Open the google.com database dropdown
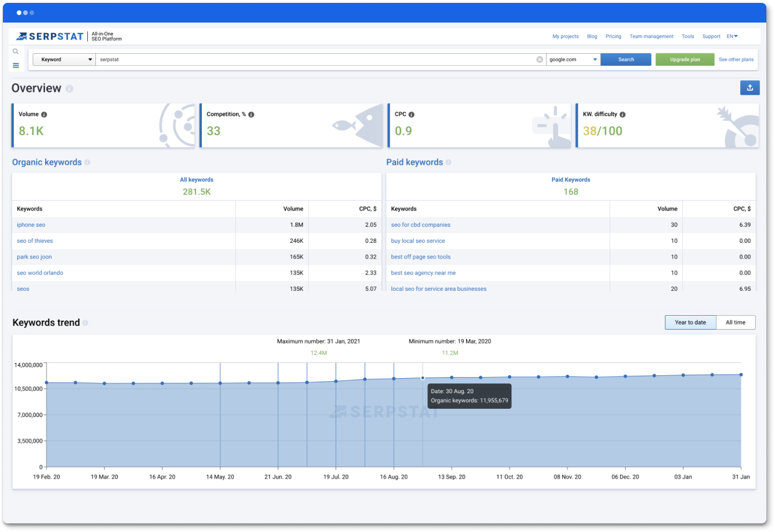This screenshot has height=532, width=775. pos(573,60)
